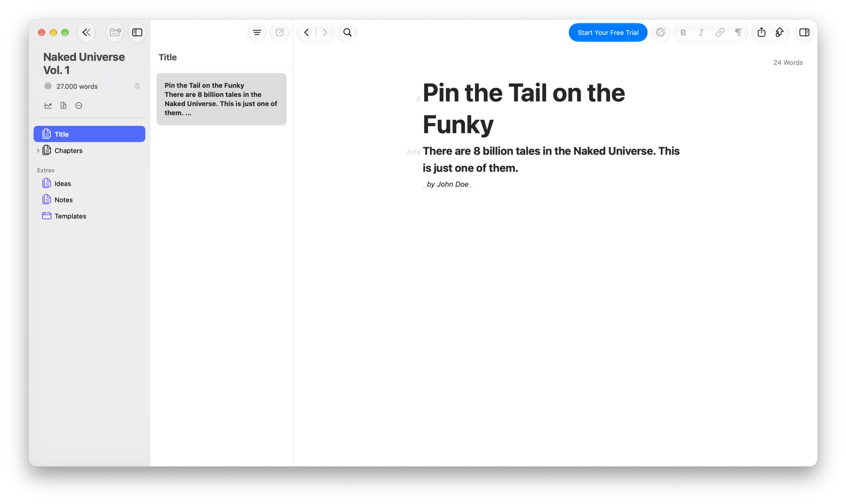
Task: Select the Pin the Tail sheet card
Action: tap(222, 99)
